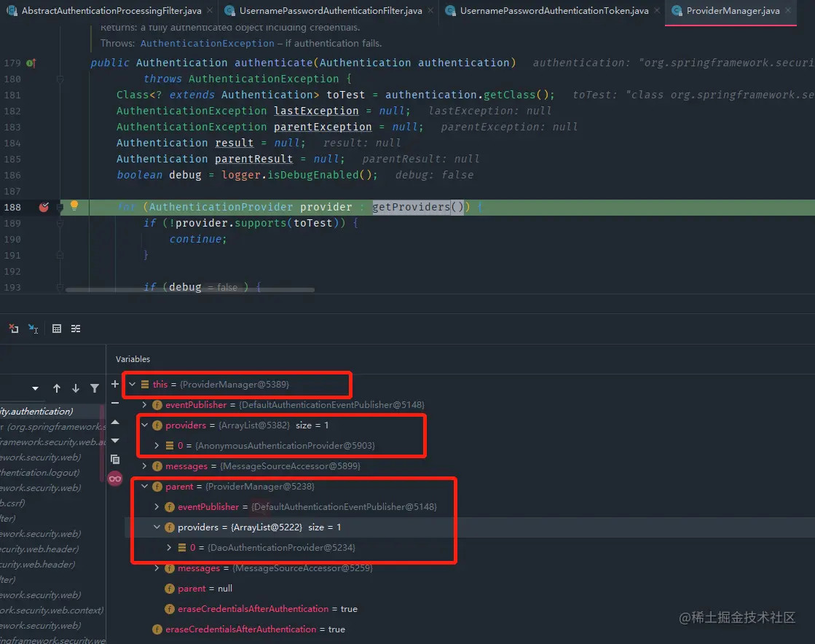Click the trace current stream chain icon
The image size is (815, 644).
point(76,329)
